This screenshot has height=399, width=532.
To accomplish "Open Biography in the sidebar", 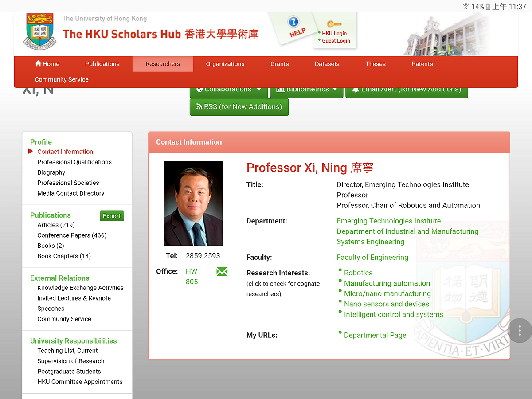I will pyautogui.click(x=51, y=172).
